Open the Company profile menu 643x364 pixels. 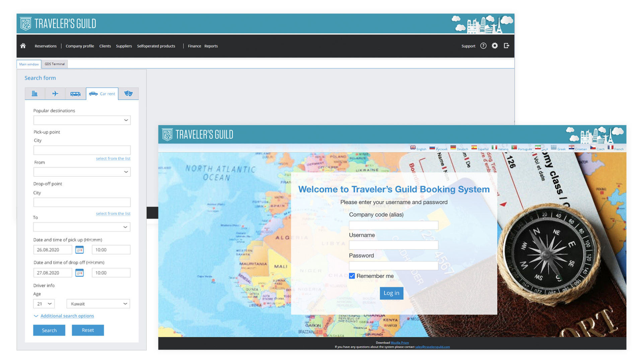(x=80, y=46)
